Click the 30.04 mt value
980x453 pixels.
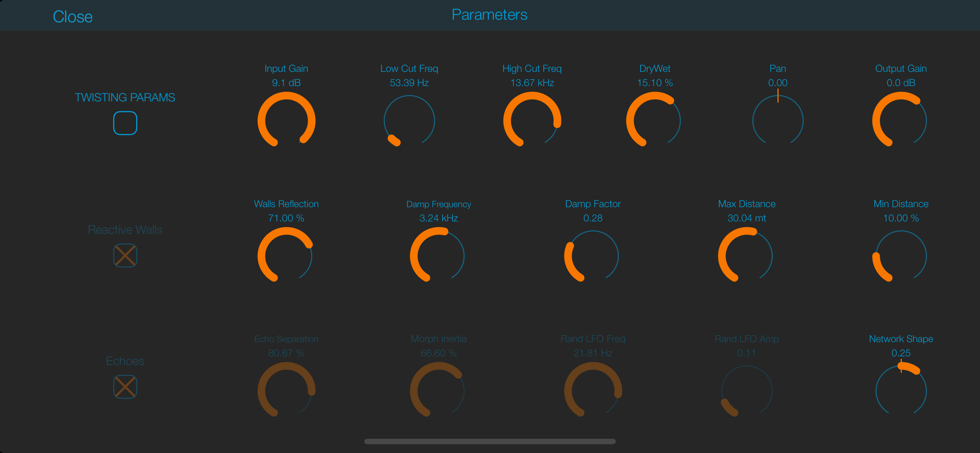pos(747,218)
